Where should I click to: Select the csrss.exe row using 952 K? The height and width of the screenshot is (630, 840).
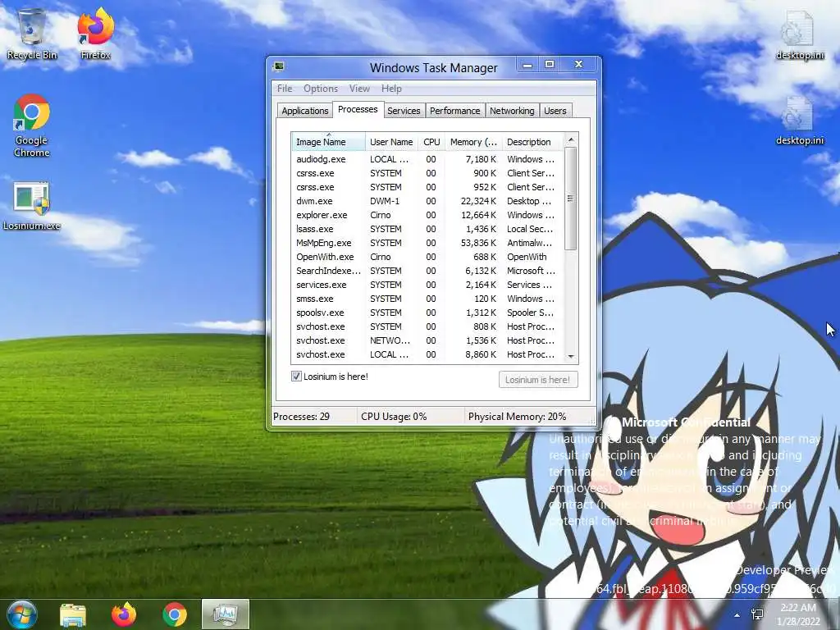click(x=427, y=187)
